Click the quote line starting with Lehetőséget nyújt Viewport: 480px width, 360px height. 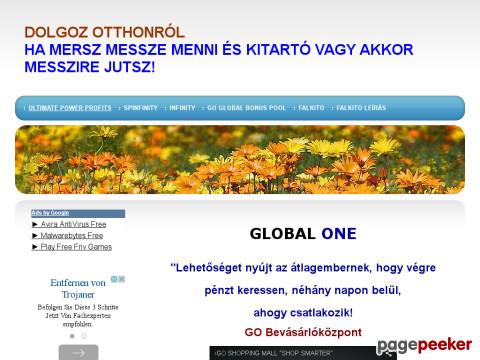303,268
